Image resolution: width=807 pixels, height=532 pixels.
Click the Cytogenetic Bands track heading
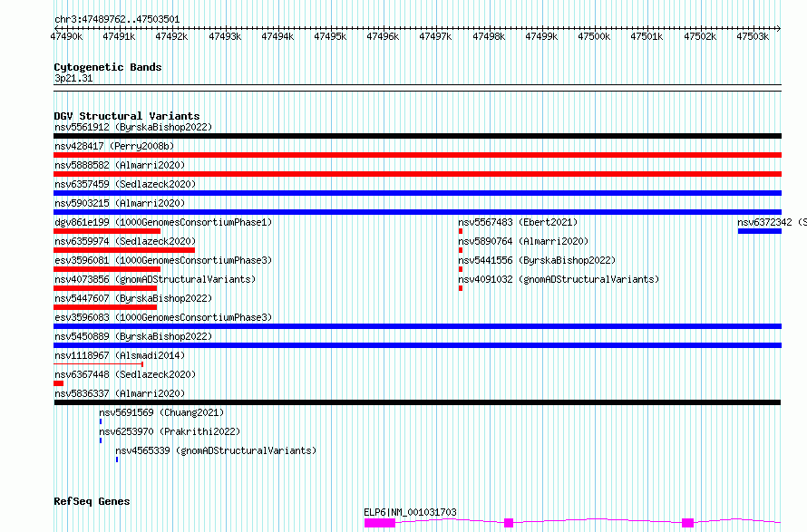[108, 67]
